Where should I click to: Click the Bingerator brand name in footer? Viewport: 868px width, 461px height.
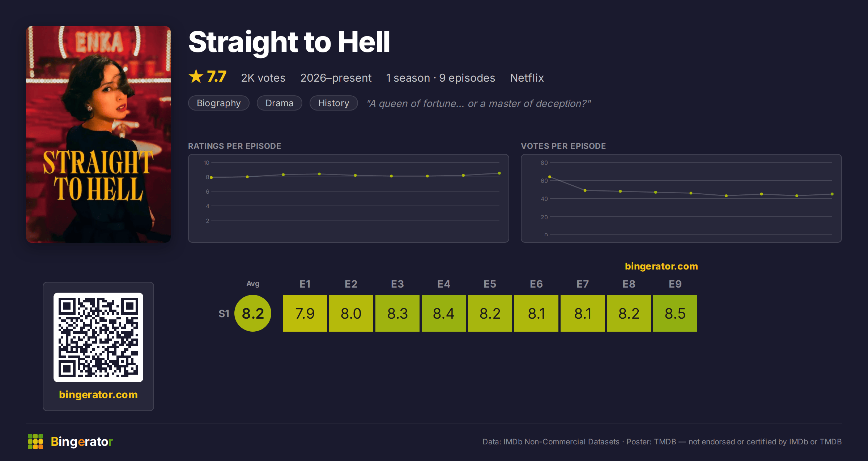[82, 441]
